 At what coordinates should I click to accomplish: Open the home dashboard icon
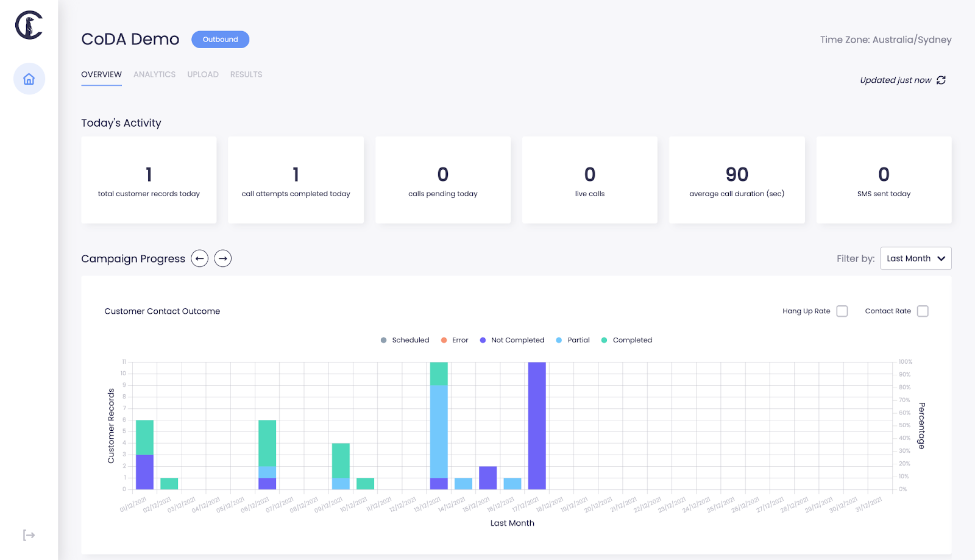tap(29, 79)
